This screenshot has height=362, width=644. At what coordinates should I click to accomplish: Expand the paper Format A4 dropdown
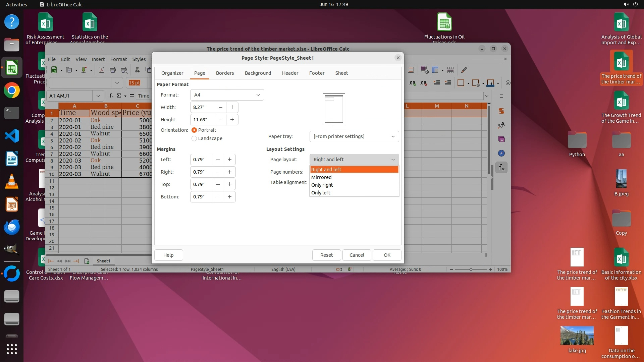pos(227,95)
